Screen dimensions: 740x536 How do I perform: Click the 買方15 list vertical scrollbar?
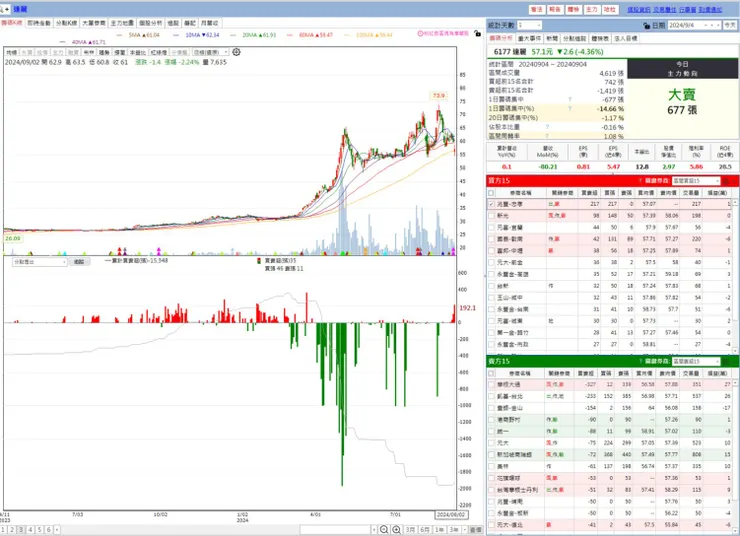[x=735, y=276]
